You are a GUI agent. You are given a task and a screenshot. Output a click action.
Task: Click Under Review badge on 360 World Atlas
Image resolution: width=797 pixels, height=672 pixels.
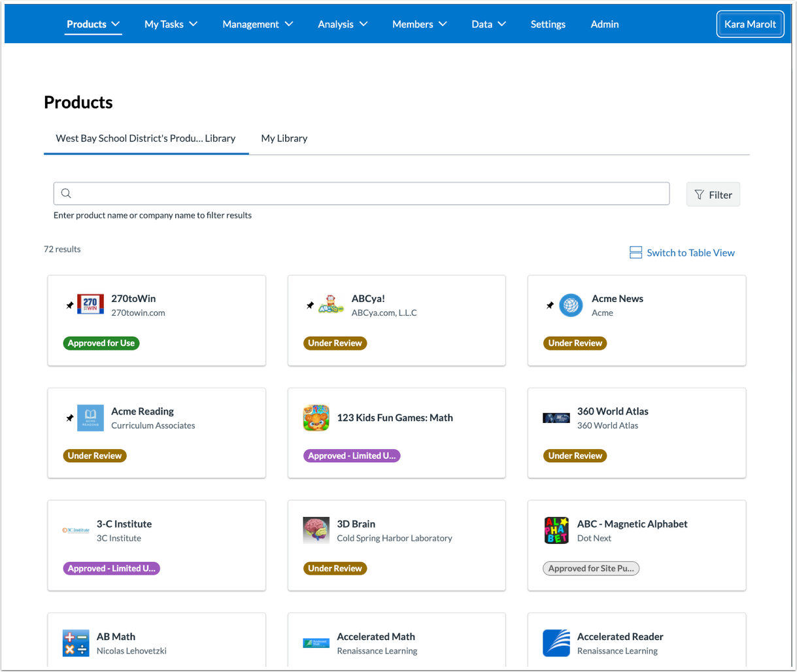tap(575, 456)
